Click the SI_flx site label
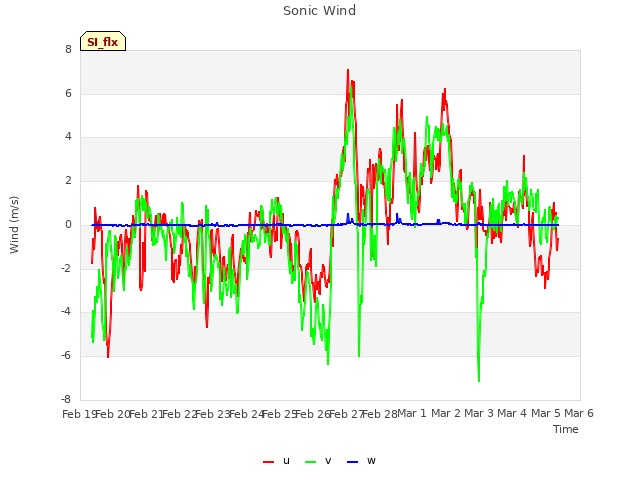 (x=103, y=42)
